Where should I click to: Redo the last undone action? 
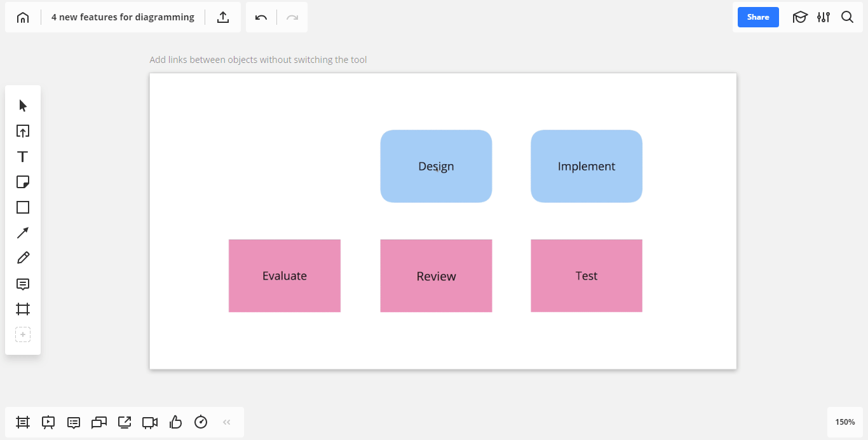tap(292, 17)
